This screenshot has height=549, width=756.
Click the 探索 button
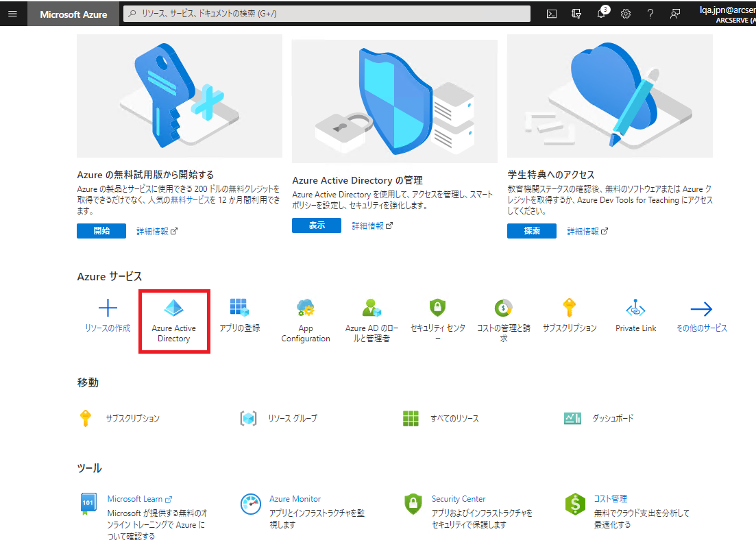click(531, 231)
